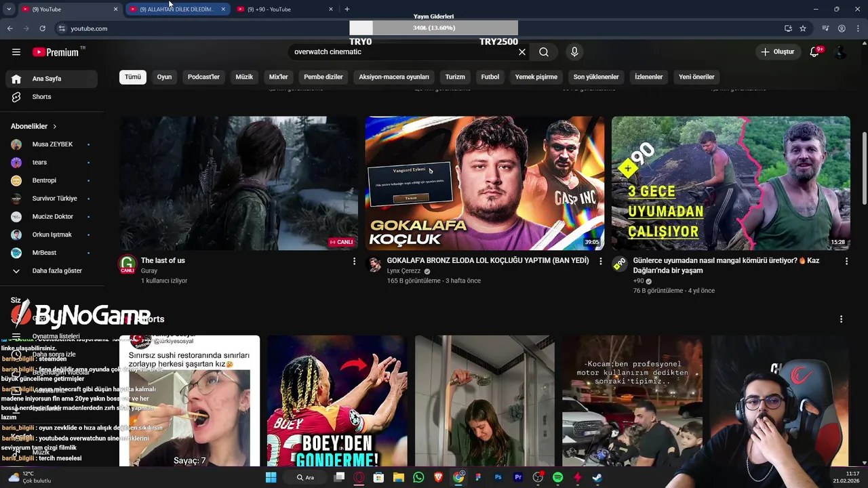This screenshot has width=868, height=488.
Task: Open three-dot menu for mangal kömürü video
Action: [x=846, y=261]
